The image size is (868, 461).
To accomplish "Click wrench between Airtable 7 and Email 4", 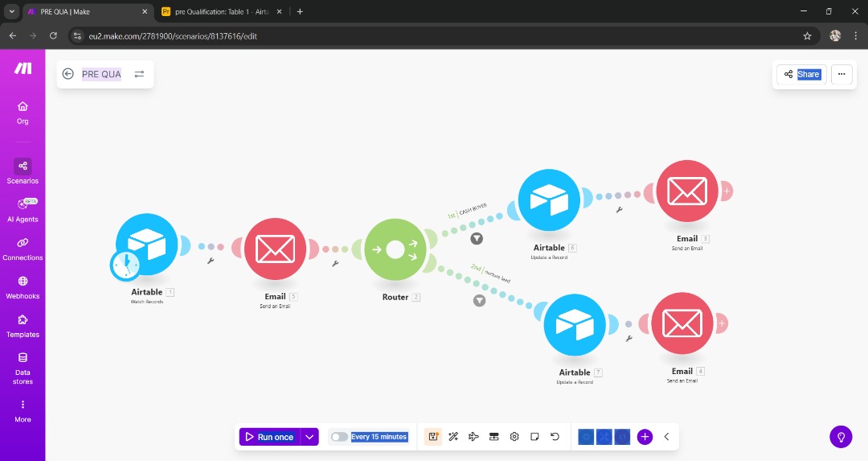I will pos(628,338).
